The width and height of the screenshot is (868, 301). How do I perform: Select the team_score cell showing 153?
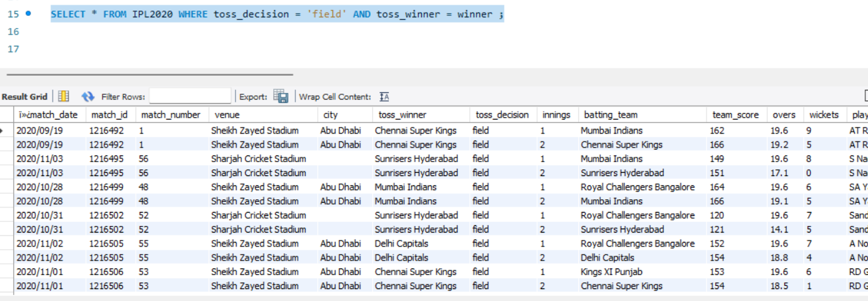pos(737,272)
